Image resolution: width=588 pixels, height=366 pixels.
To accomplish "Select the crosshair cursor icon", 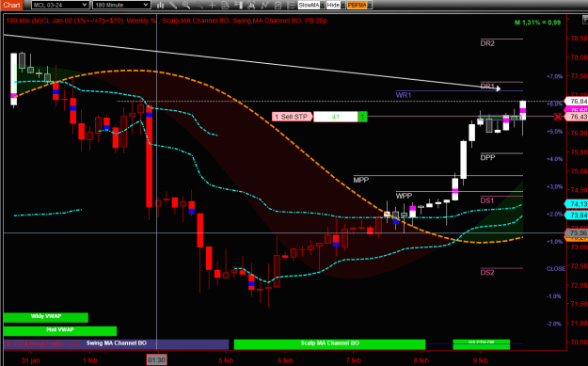I will 213,5.
